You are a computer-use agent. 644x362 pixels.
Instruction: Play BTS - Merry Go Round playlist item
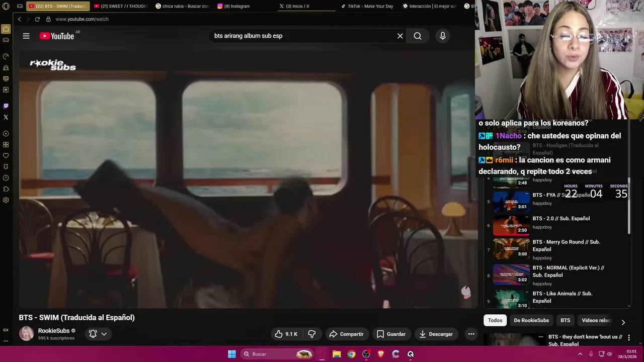tap(556, 249)
